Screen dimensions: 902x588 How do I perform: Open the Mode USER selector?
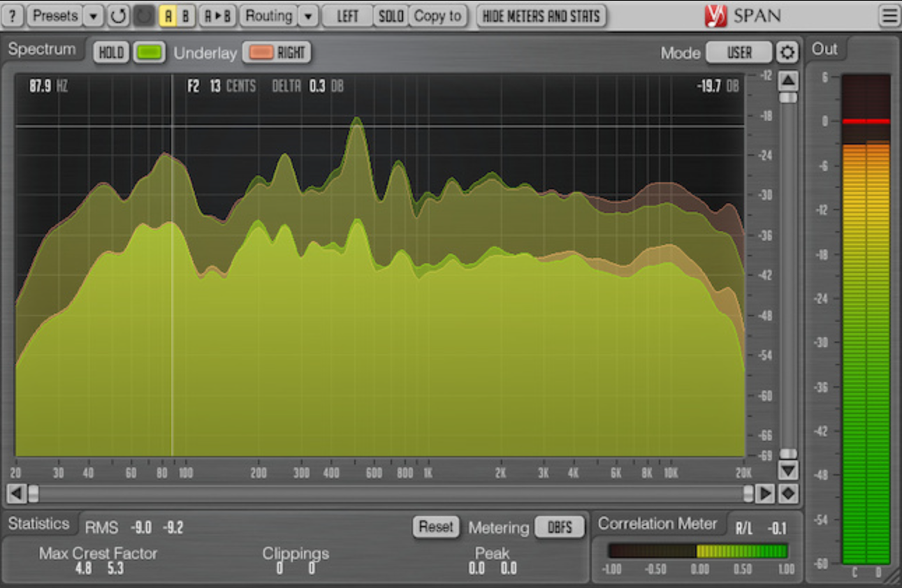[739, 52]
